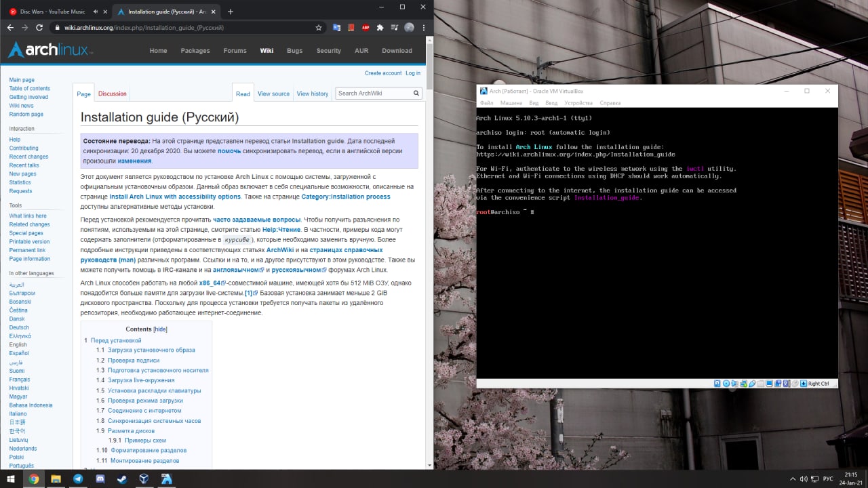This screenshot has height=488, width=868.
Task: Open the Windows Start menu
Action: (11, 479)
